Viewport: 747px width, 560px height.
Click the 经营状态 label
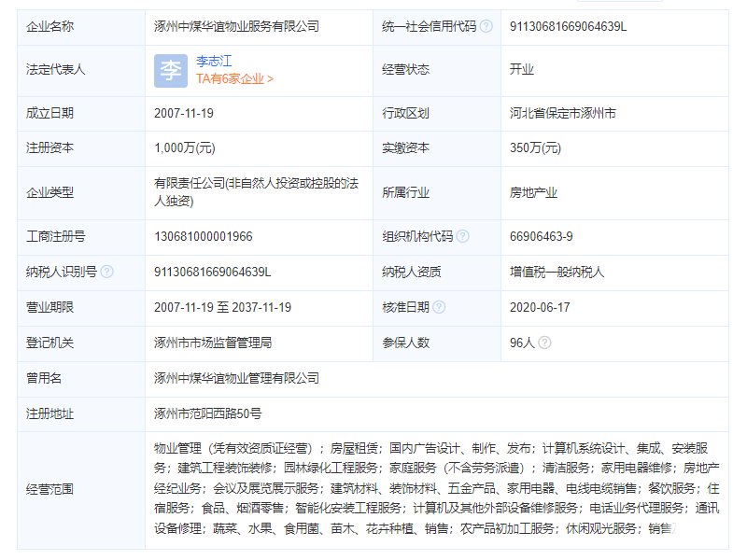point(405,69)
